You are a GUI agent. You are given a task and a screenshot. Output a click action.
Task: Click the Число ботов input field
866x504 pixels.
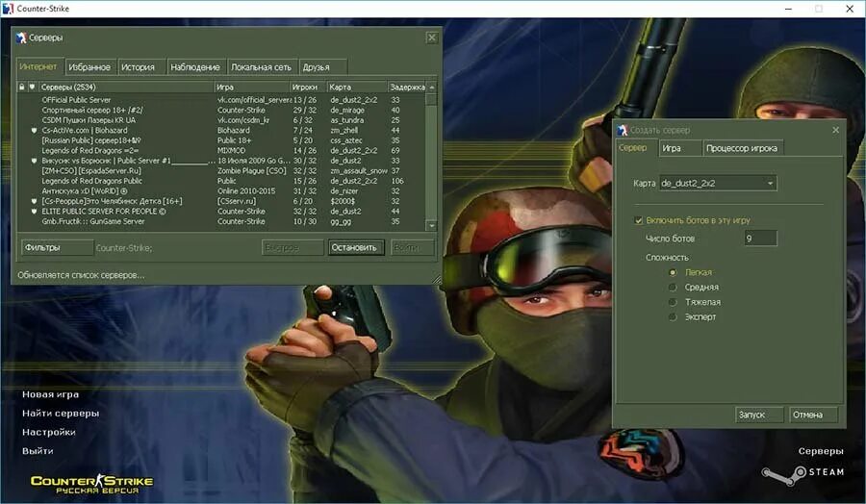[x=760, y=239]
